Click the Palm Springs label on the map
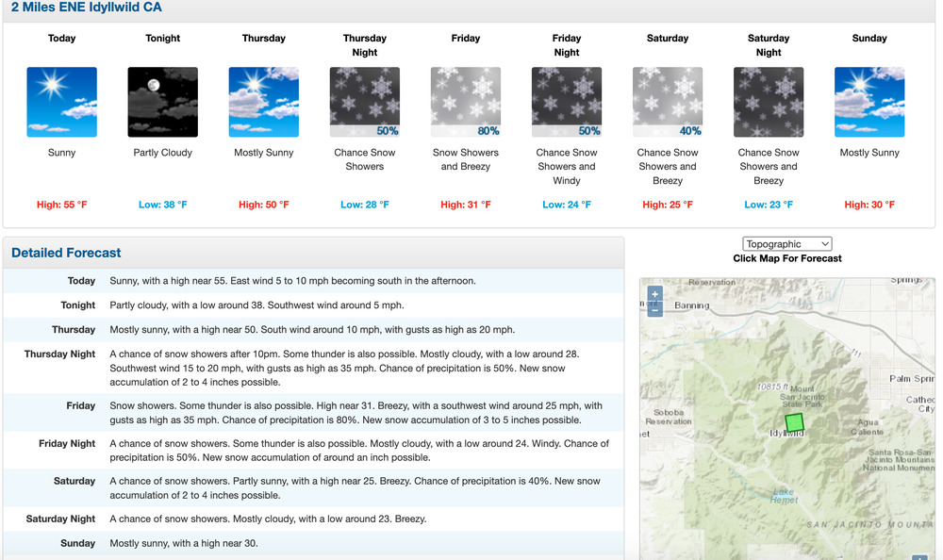This screenshot has width=943, height=560. point(910,379)
